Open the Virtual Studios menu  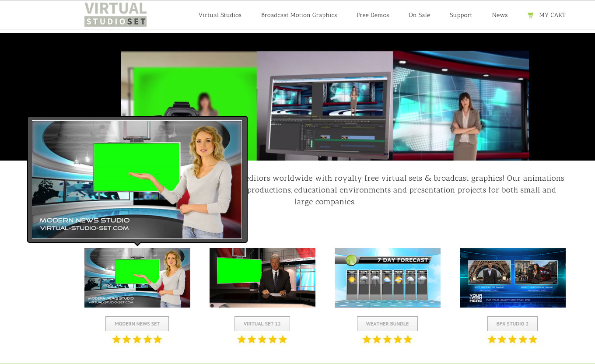coord(220,15)
